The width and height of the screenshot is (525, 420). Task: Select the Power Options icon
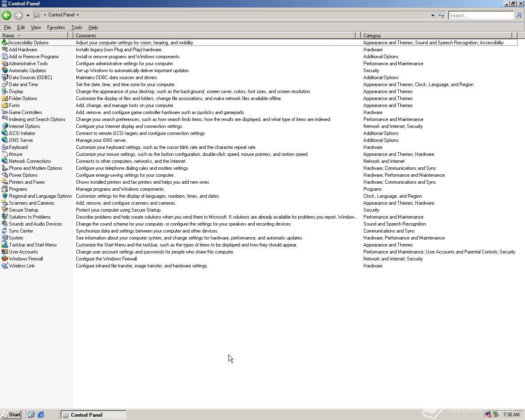coord(5,175)
